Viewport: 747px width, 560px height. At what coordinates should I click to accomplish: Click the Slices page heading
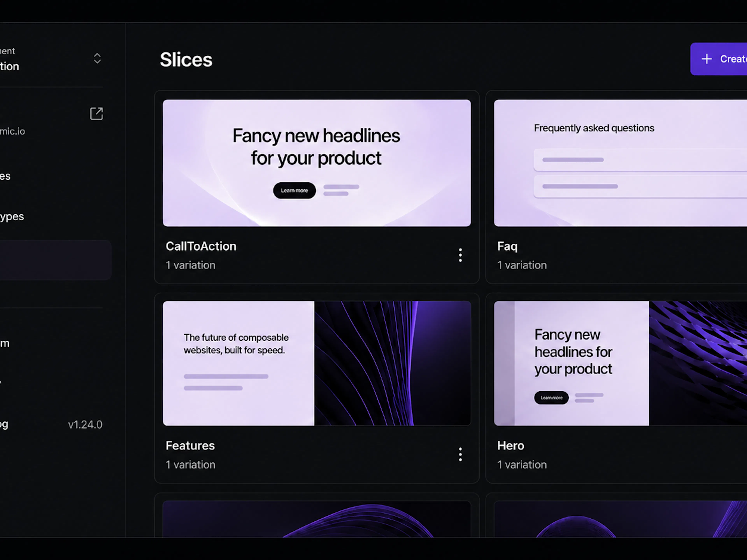[186, 60]
